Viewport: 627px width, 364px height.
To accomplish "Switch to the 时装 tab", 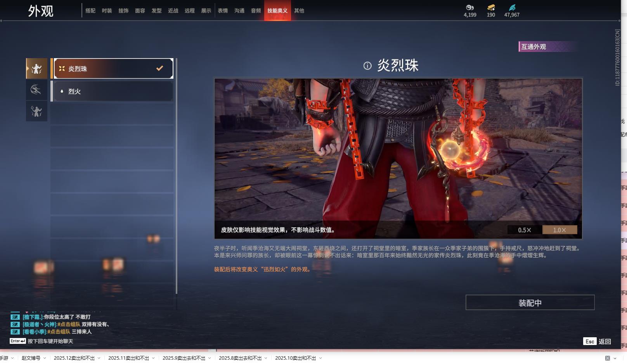I will [x=107, y=10].
